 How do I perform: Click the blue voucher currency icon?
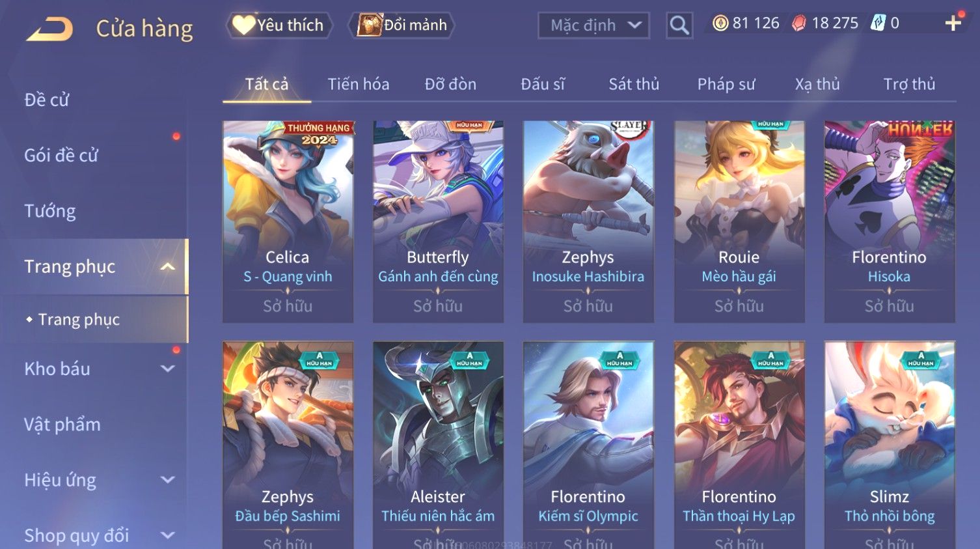(878, 23)
